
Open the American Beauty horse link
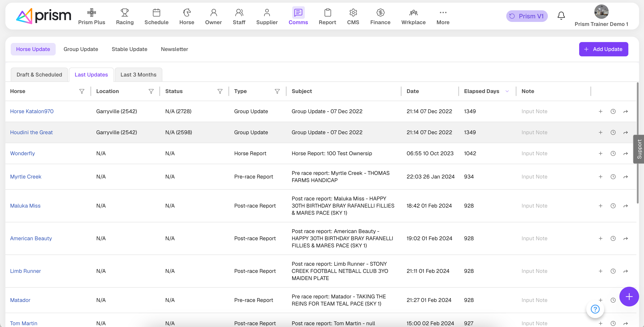(x=31, y=238)
